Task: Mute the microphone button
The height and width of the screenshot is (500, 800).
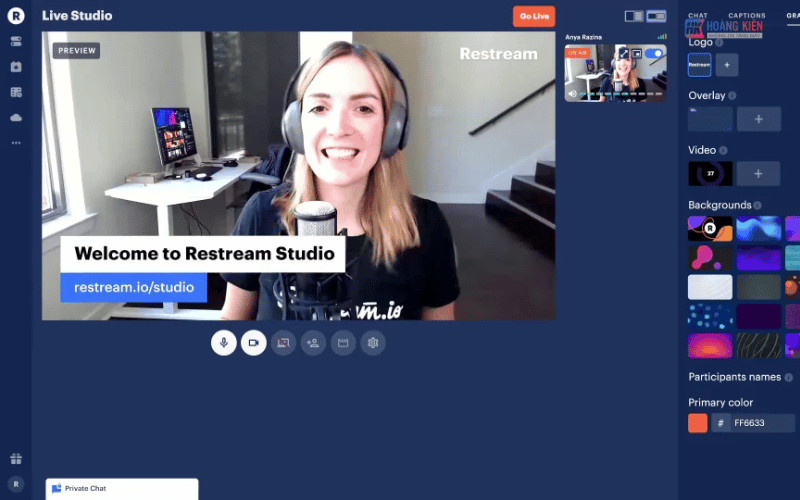Action: (223, 343)
